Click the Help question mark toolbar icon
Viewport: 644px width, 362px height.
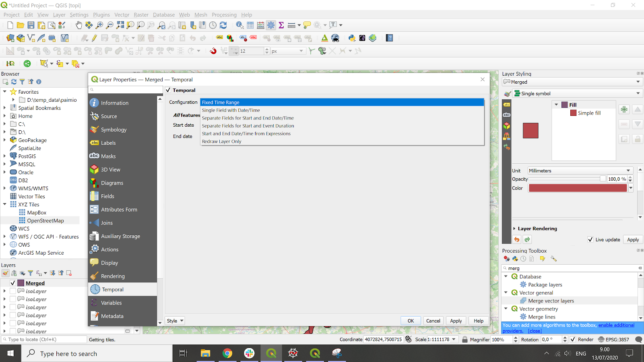coord(389,38)
